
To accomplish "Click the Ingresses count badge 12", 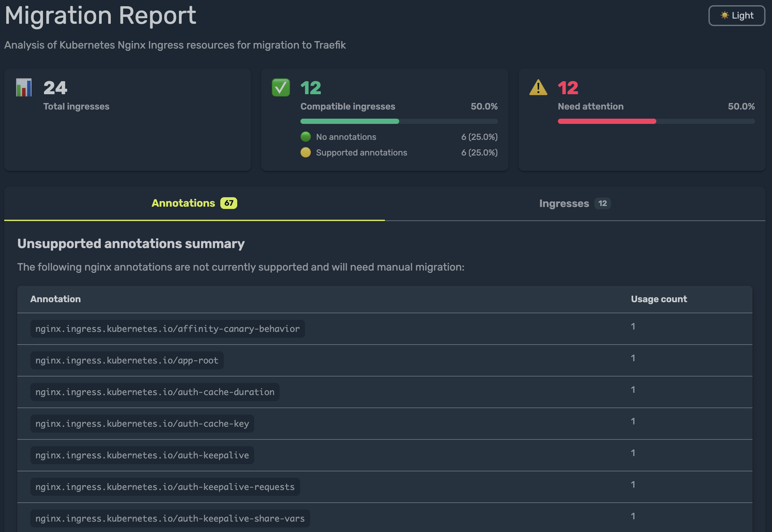I will pos(603,203).
